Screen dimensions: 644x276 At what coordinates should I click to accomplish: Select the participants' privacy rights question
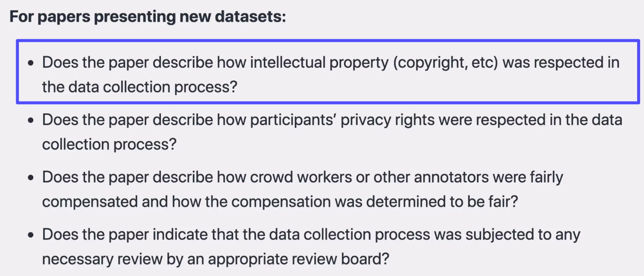tap(332, 132)
